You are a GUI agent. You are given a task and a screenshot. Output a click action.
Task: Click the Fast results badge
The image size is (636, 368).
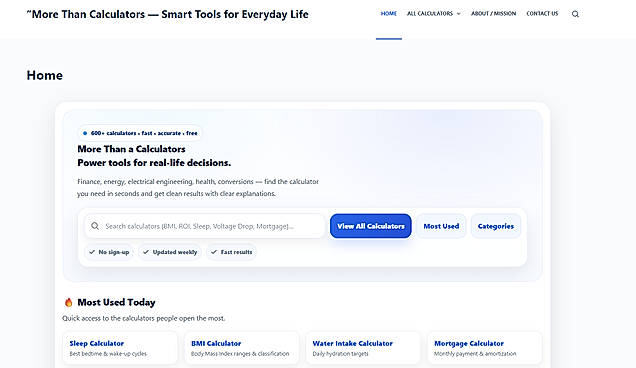click(x=232, y=252)
